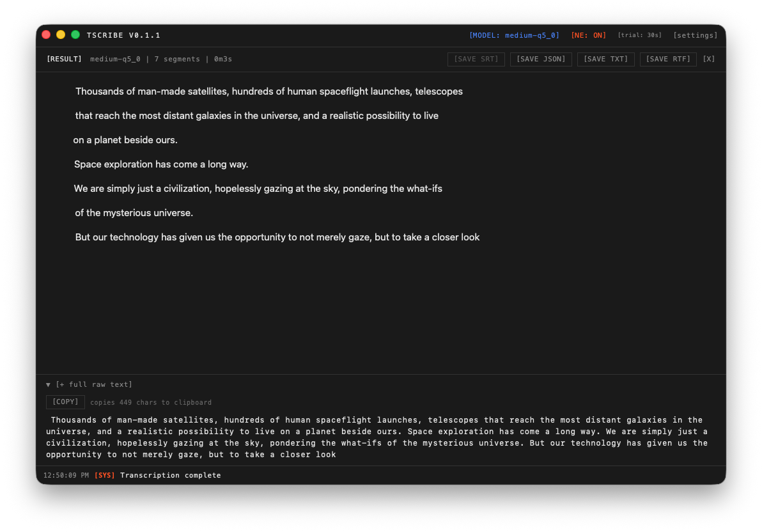Click the [SYS] log tag
The image size is (762, 532).
(104, 476)
